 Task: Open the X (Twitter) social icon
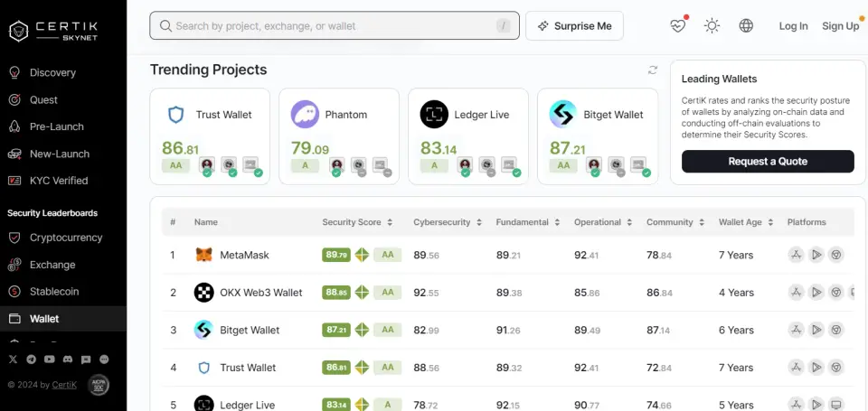click(x=14, y=359)
